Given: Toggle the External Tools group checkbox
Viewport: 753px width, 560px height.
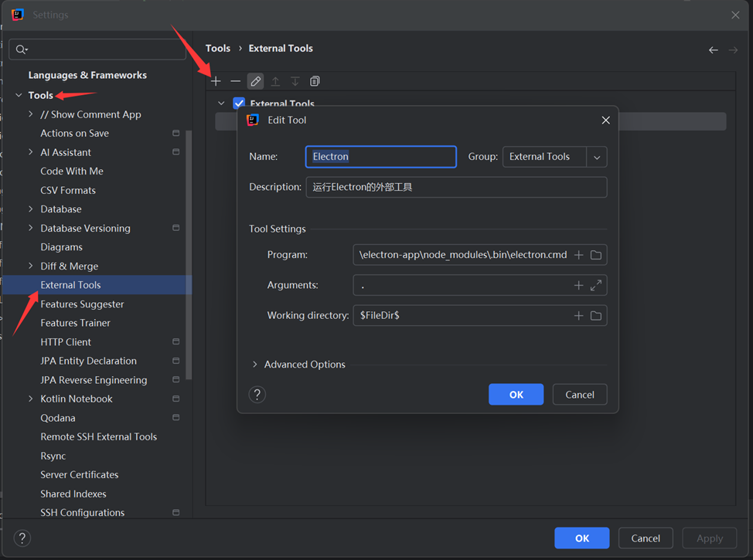Looking at the screenshot, I should pos(239,104).
